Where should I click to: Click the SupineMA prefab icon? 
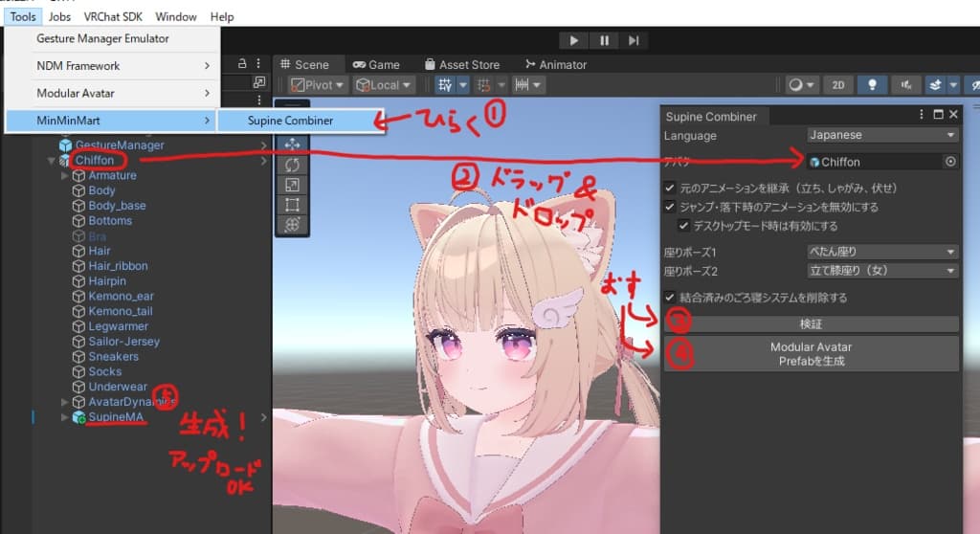(78, 417)
